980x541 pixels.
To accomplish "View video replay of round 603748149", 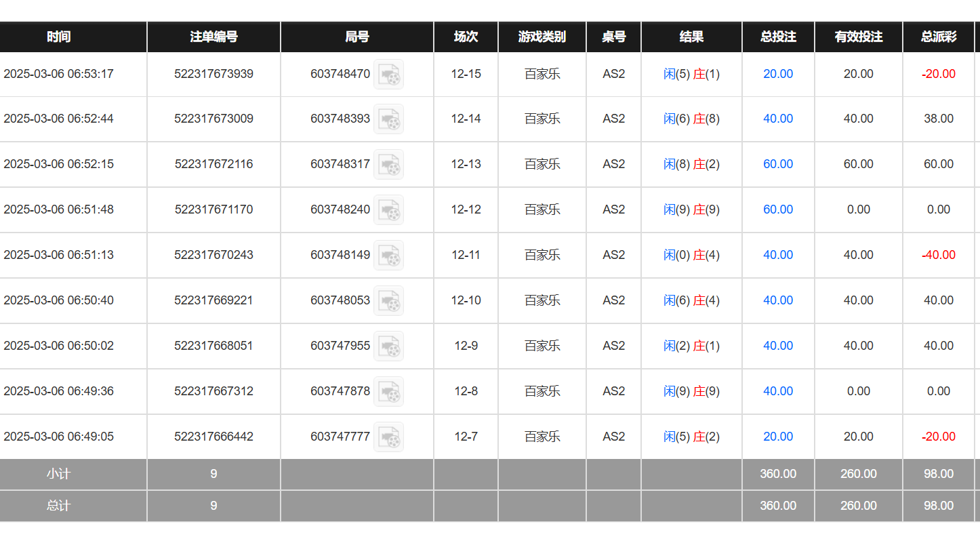I will pos(388,256).
